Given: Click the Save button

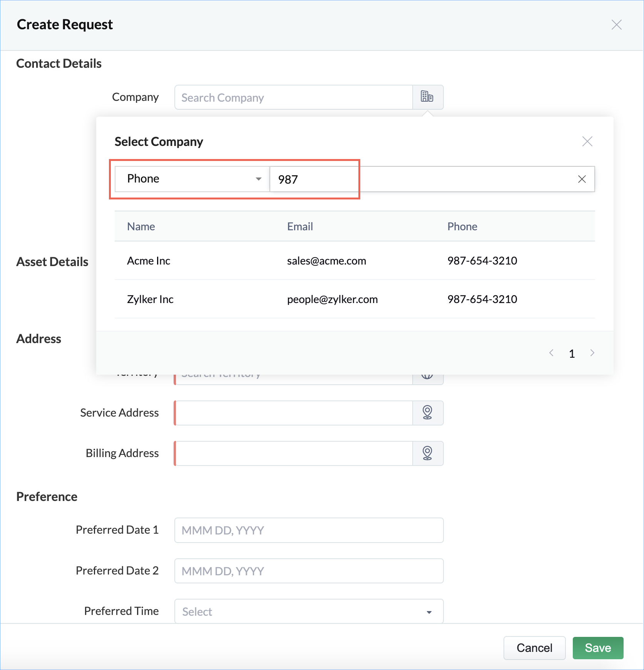Looking at the screenshot, I should 597,648.
